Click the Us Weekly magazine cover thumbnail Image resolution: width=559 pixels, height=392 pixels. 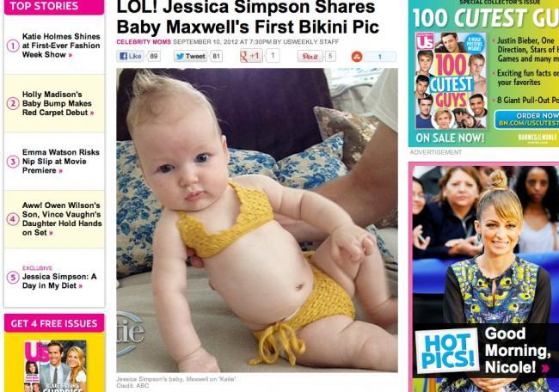pyautogui.click(x=55, y=366)
